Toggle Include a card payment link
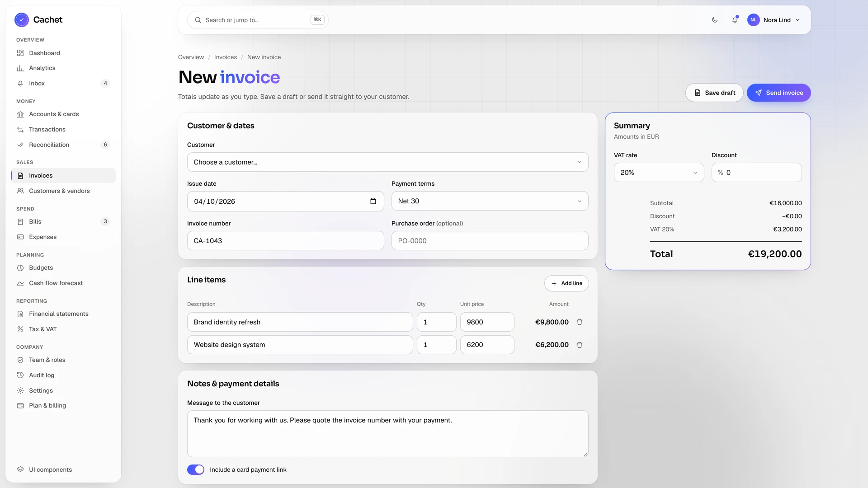 196,470
